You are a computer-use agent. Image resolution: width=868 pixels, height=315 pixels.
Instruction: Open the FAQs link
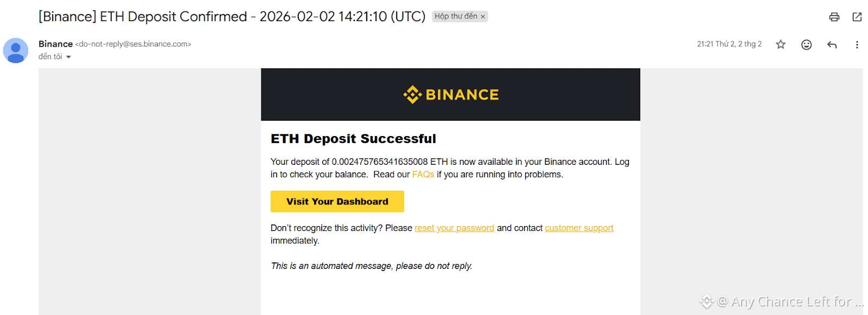[423, 175]
